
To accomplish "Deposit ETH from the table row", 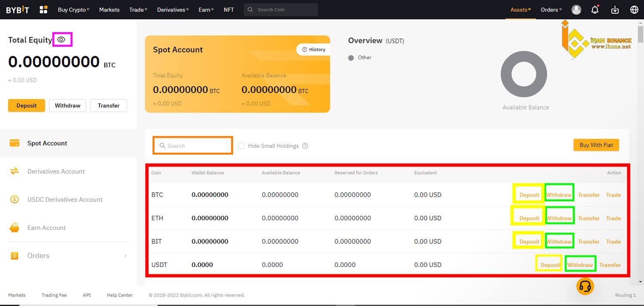I will 529,218.
